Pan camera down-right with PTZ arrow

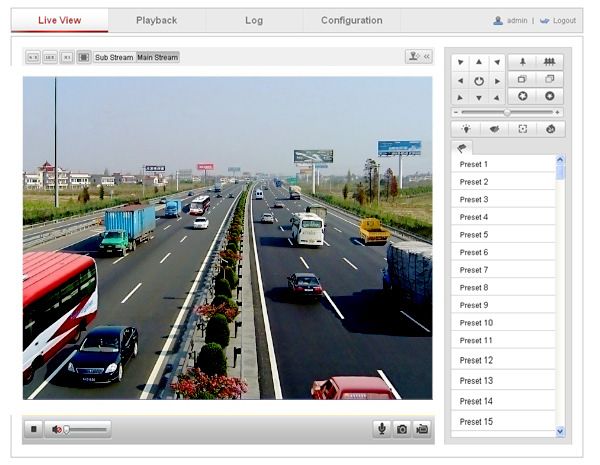pos(497,98)
